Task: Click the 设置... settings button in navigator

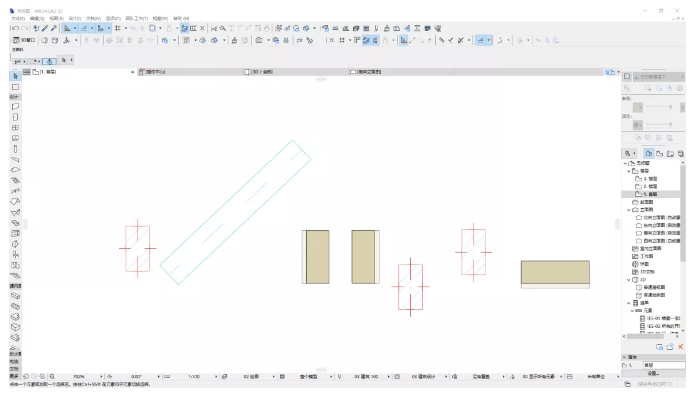Action: tap(654, 374)
